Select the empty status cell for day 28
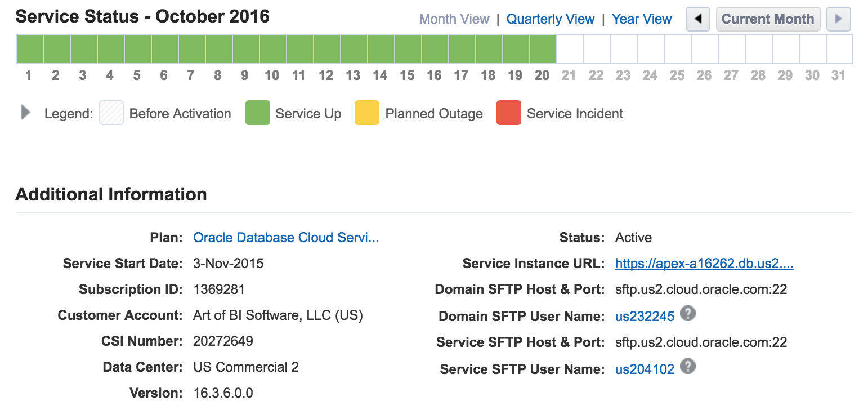The image size is (868, 410). coord(759,49)
